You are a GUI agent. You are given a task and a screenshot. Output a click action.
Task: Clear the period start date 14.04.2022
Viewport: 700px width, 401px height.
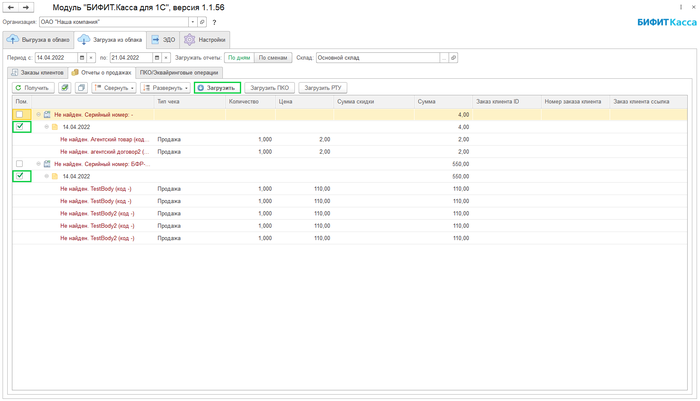click(x=91, y=58)
